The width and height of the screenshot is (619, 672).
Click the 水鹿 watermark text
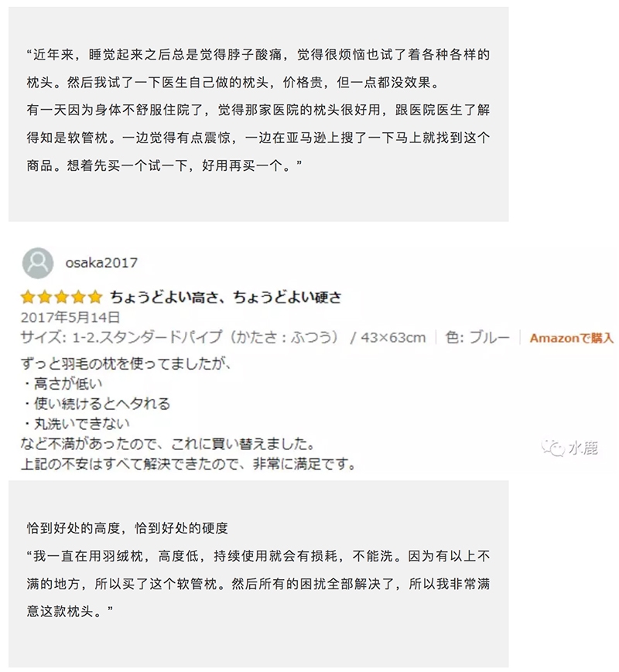[583, 449]
